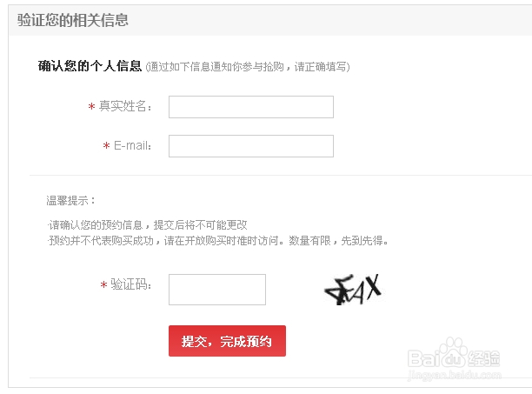Select the E-mail field label
532x394 pixels.
[132, 145]
